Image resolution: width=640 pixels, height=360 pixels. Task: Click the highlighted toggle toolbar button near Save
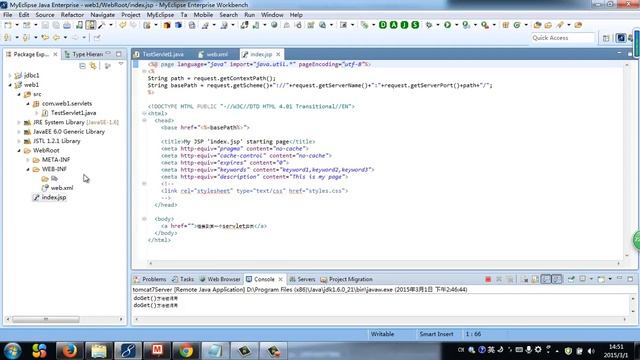point(91,25)
